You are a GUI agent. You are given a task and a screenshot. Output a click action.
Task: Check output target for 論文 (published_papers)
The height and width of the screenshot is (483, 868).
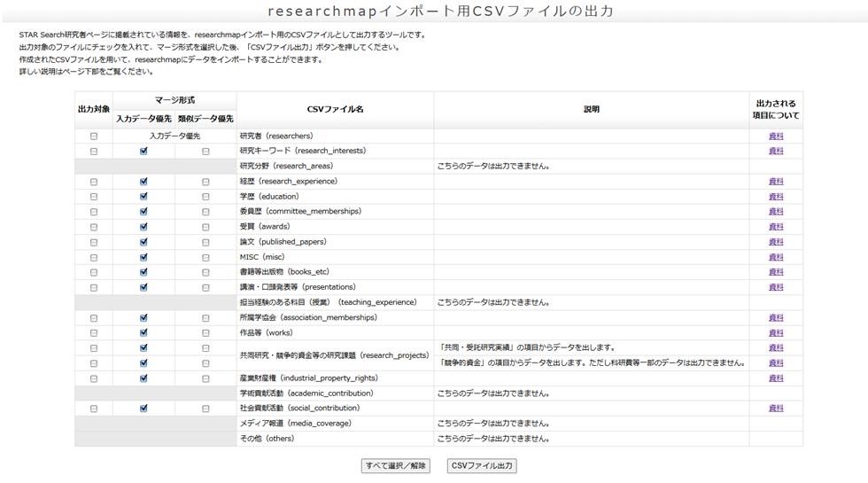tap(94, 242)
